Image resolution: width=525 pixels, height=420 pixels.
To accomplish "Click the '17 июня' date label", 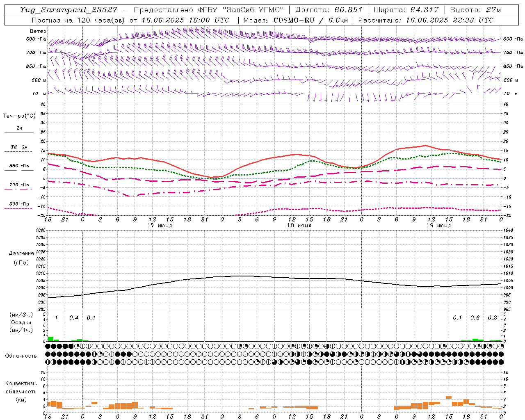I will 160,226.
